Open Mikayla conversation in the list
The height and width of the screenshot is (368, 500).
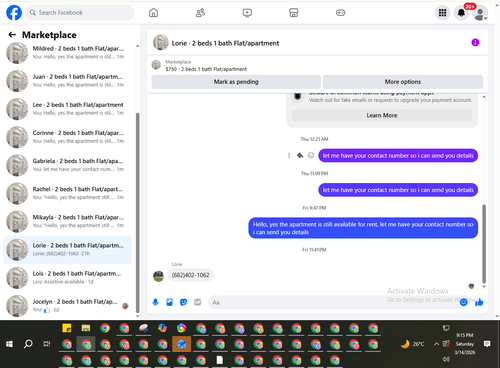[x=67, y=221]
